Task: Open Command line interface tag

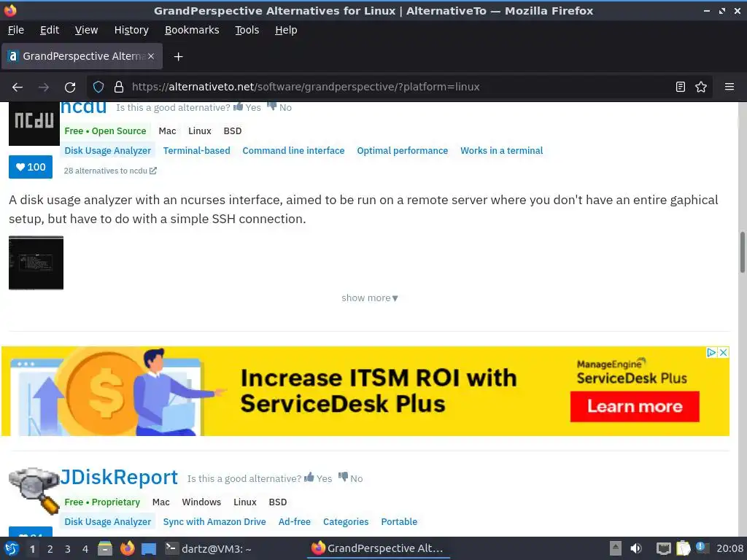Action: (x=293, y=150)
